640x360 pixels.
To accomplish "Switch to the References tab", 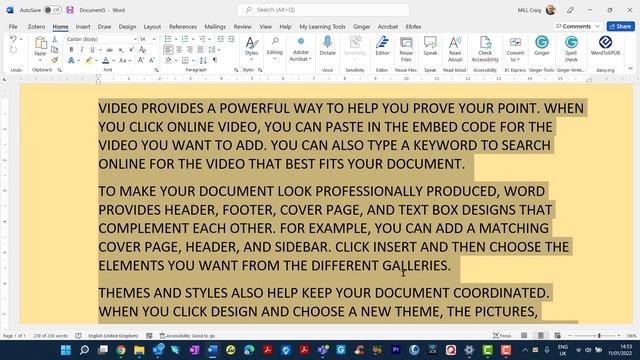I will click(x=183, y=27).
